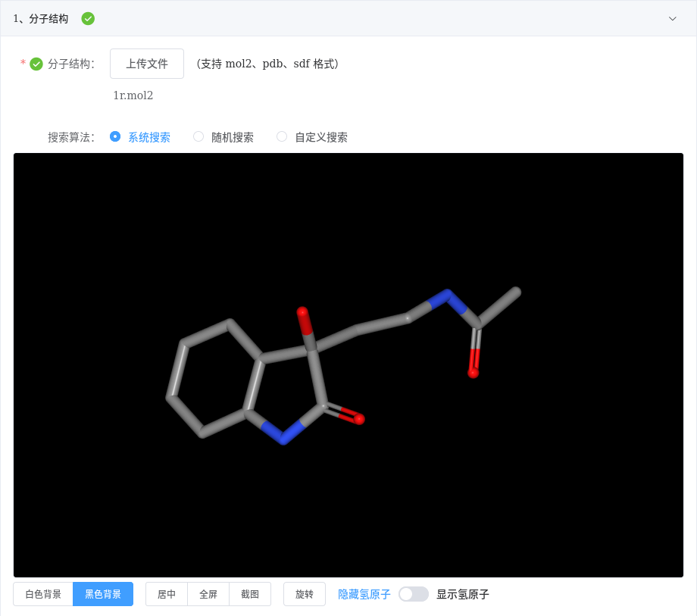Toggle the hydrogen atom display switch
This screenshot has width=697, height=616.
point(414,594)
